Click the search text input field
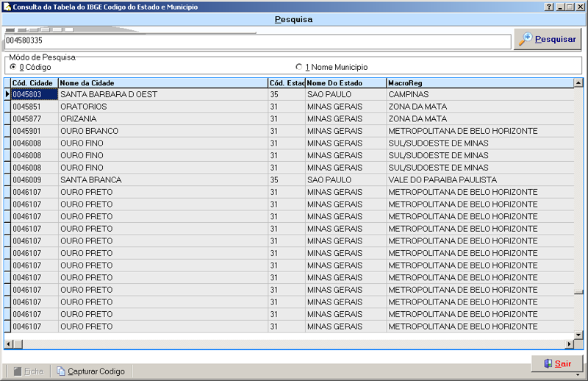The image size is (588, 381). click(257, 41)
